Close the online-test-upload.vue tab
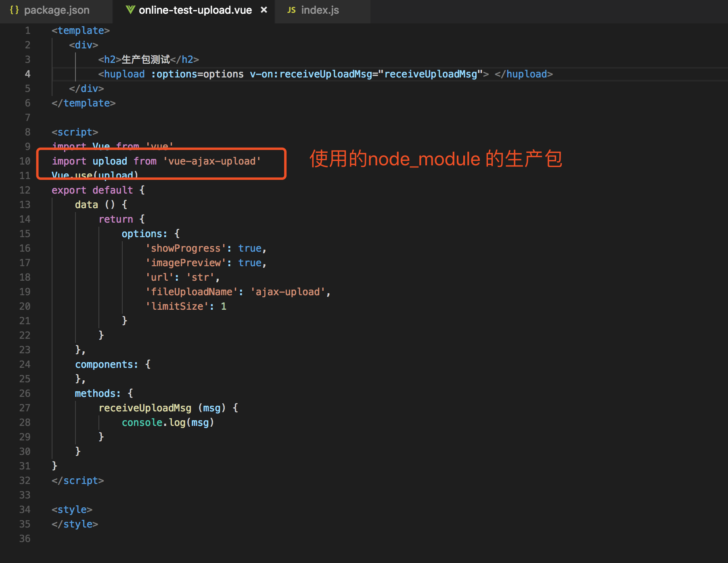Viewport: 728px width, 563px height. coord(264,10)
